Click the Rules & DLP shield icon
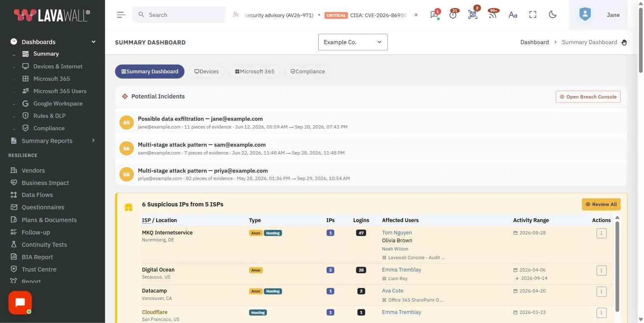The image size is (644, 323). point(26,116)
